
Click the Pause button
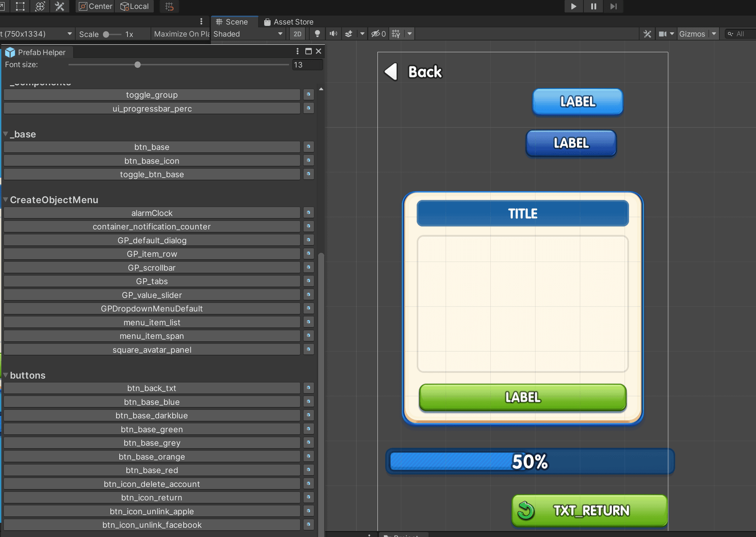593,6
